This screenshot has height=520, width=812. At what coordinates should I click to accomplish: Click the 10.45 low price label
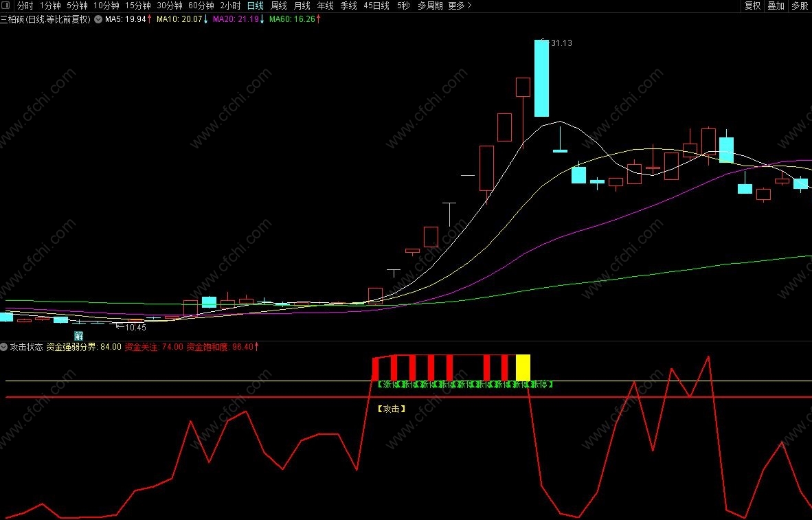pyautogui.click(x=136, y=328)
